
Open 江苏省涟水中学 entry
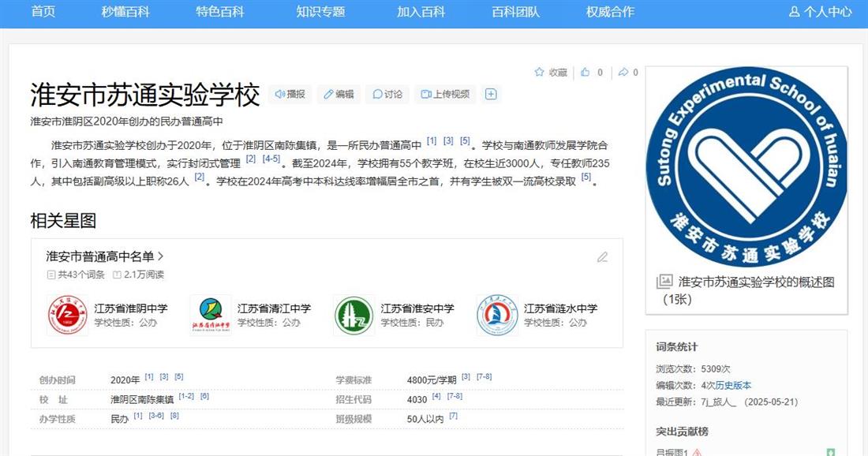pos(561,308)
